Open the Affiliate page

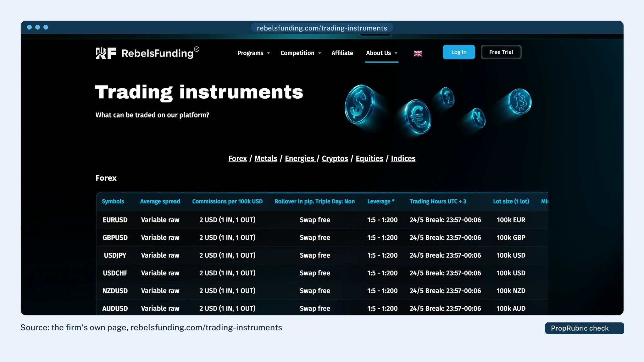pyautogui.click(x=342, y=53)
